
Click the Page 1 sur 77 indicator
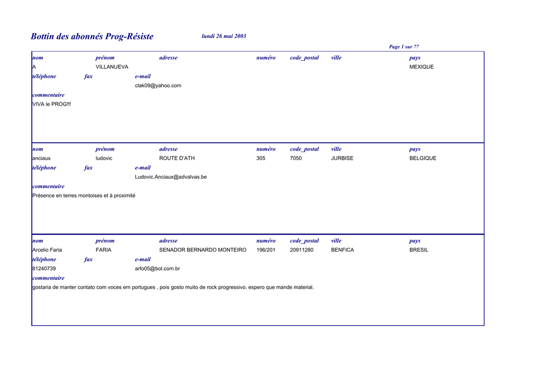(404, 47)
